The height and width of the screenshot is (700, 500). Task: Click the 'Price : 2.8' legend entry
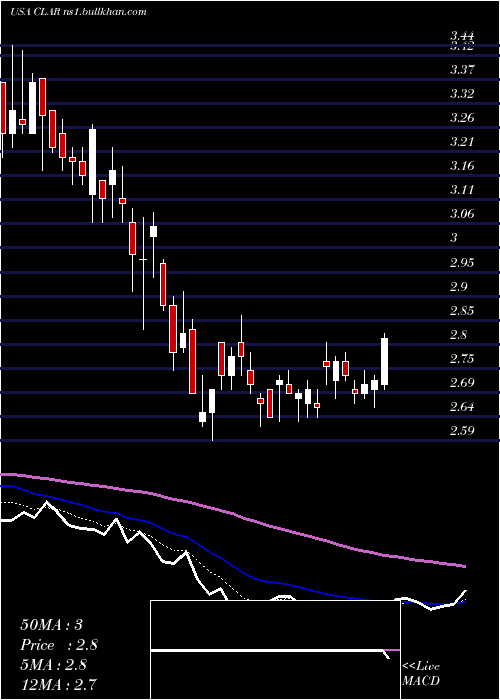tap(59, 645)
